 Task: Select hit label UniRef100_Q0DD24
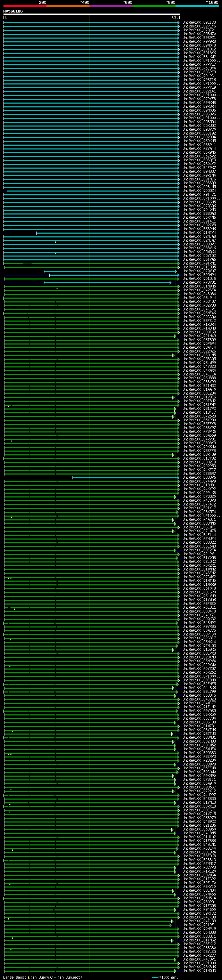(199, 191)
